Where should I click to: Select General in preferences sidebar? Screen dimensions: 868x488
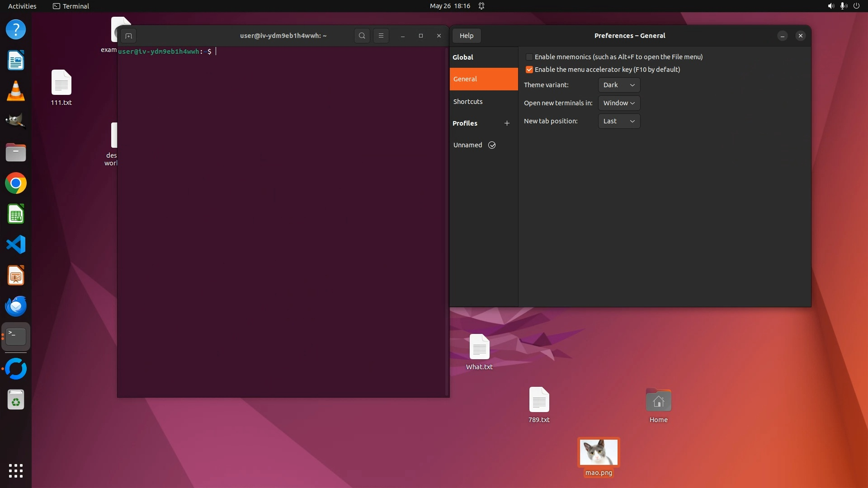(465, 79)
